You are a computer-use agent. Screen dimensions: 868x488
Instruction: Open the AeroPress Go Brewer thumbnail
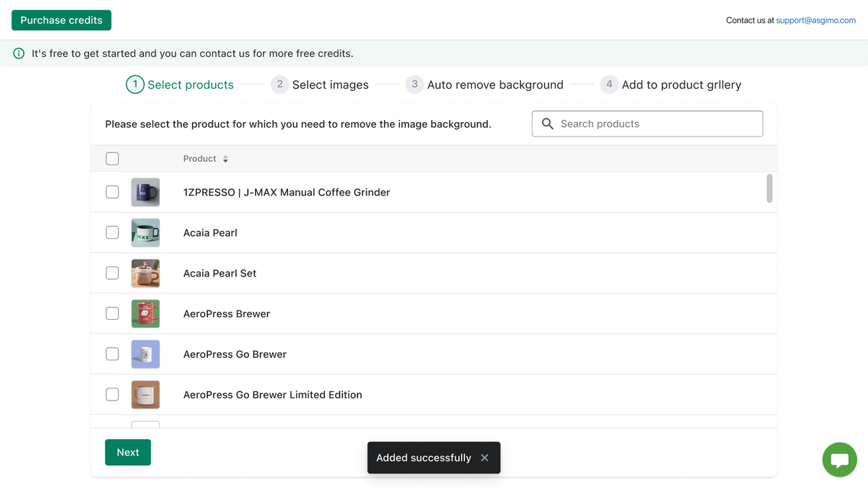145,354
